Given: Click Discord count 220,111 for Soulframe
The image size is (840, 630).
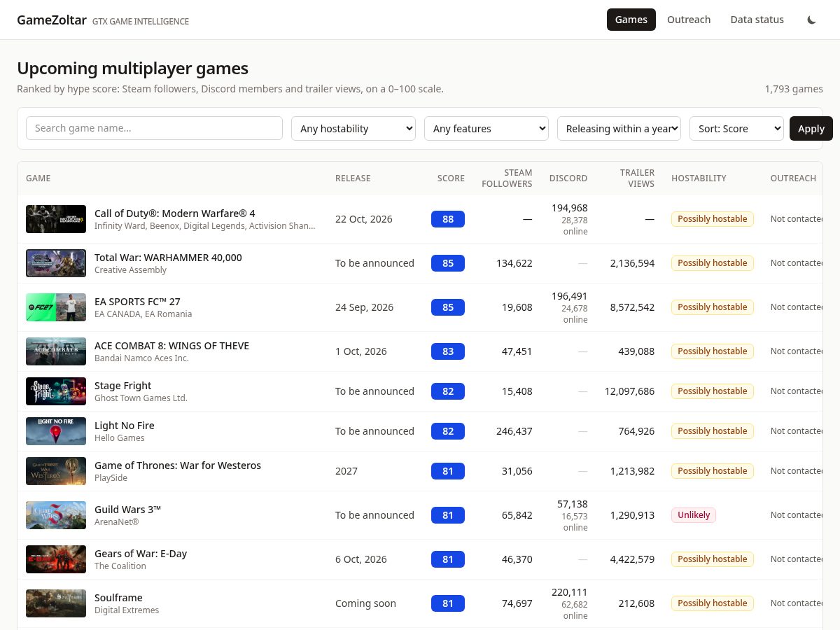Looking at the screenshot, I should click(570, 592).
